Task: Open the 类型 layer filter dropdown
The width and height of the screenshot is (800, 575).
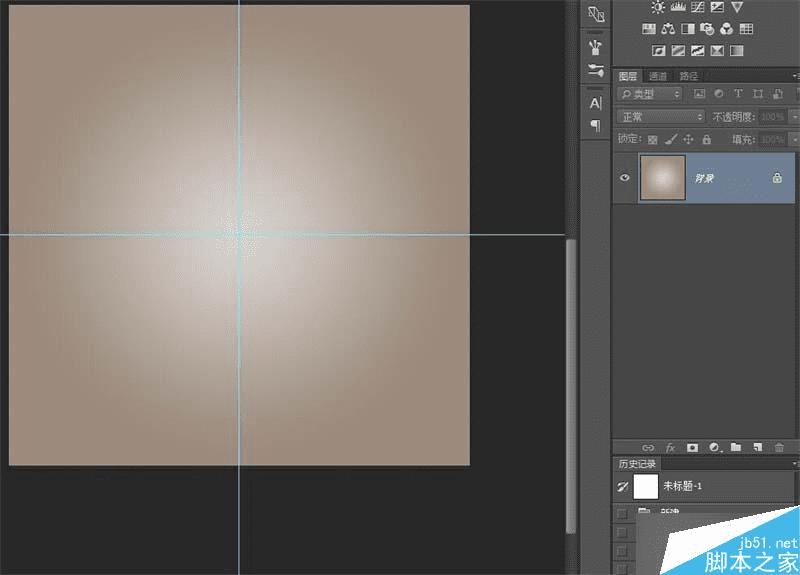Action: [x=650, y=94]
